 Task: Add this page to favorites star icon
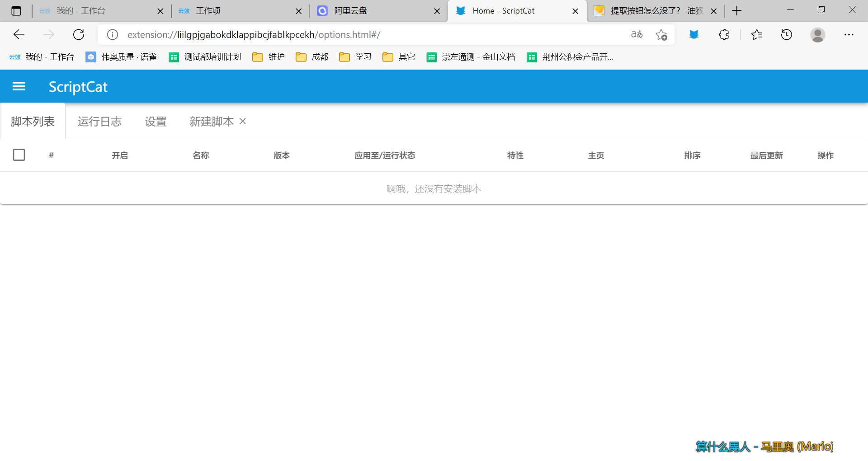661,34
